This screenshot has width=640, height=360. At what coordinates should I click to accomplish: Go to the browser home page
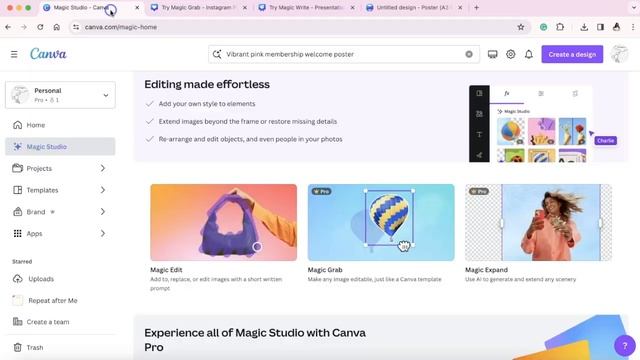tap(56, 27)
